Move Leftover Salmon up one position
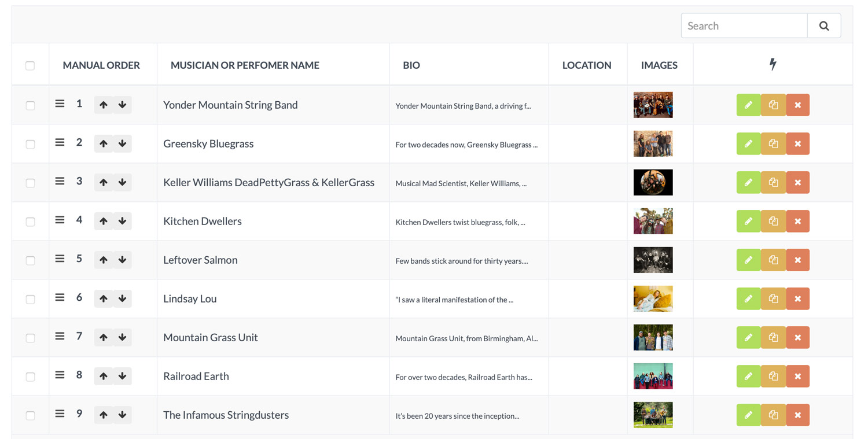The height and width of the screenshot is (439, 868). pos(104,260)
